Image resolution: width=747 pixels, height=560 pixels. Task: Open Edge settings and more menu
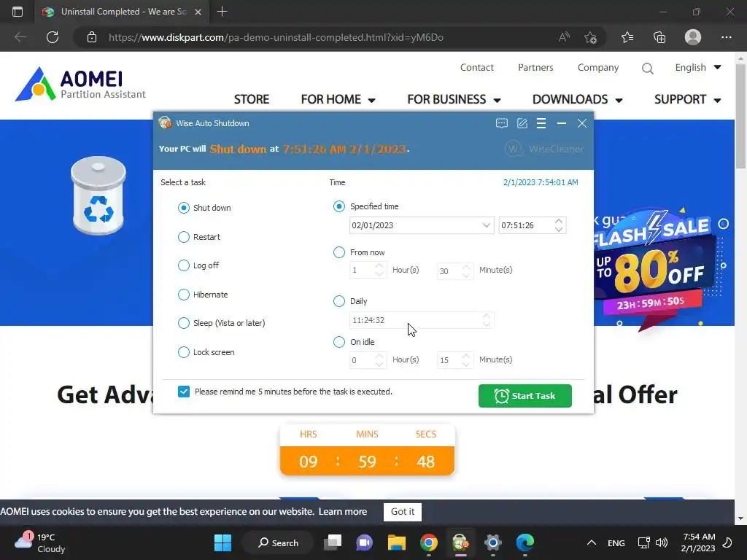click(x=727, y=37)
